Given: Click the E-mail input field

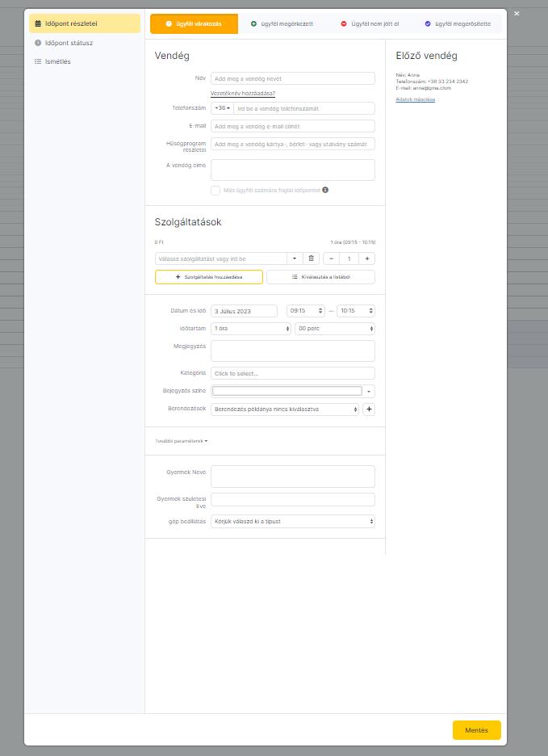Looking at the screenshot, I should (293, 126).
